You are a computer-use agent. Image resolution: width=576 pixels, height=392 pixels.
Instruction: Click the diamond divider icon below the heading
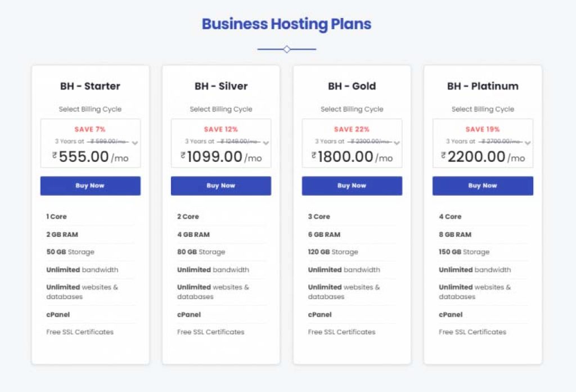pos(287,49)
